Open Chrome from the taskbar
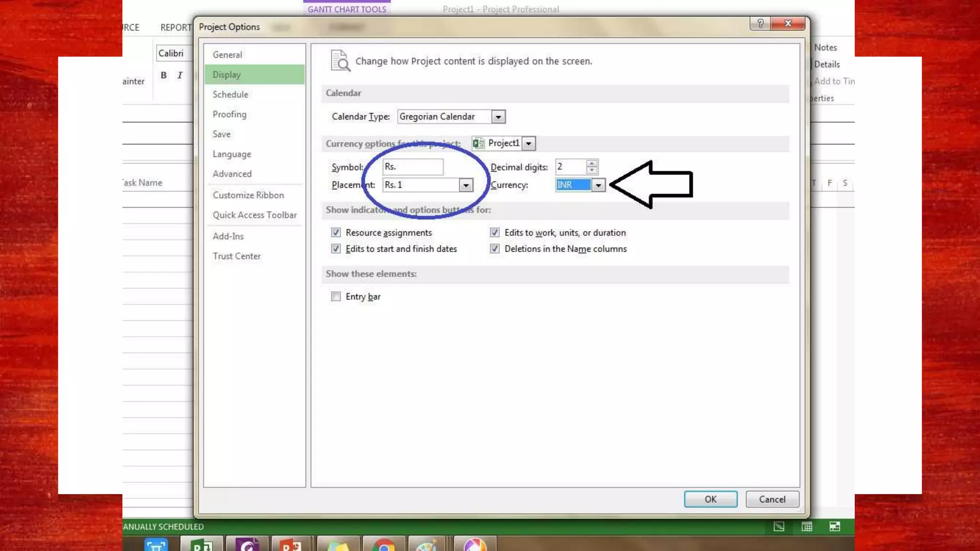980x551 pixels. click(384, 544)
